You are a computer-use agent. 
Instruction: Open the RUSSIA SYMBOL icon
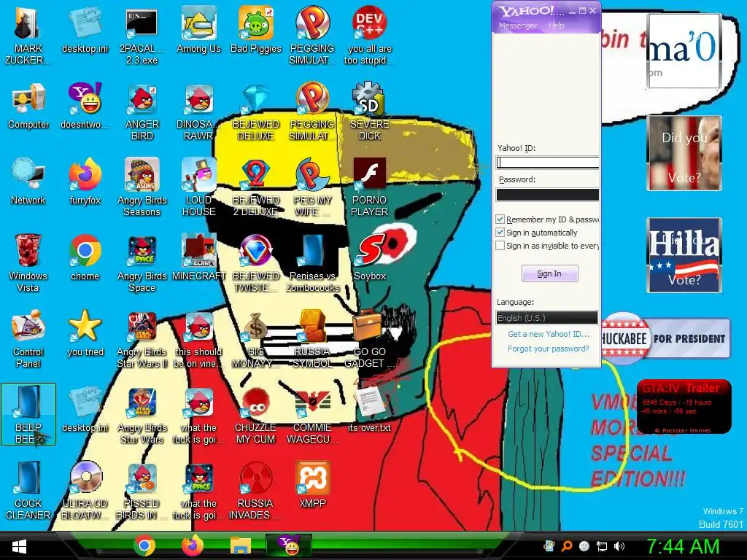pyautogui.click(x=312, y=339)
